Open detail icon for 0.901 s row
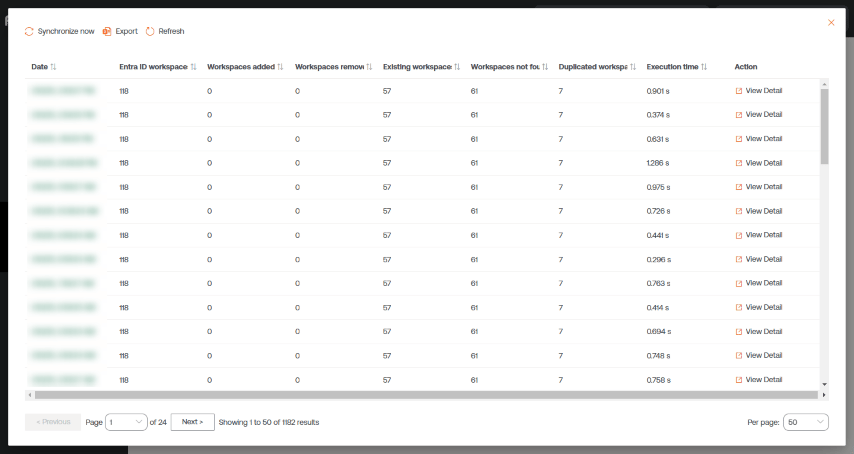 pos(739,91)
